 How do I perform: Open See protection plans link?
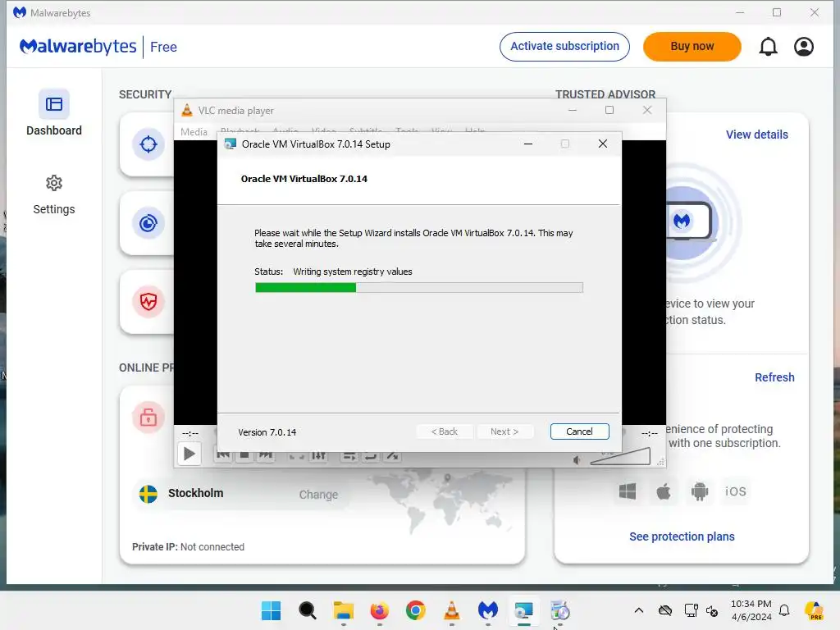click(682, 536)
